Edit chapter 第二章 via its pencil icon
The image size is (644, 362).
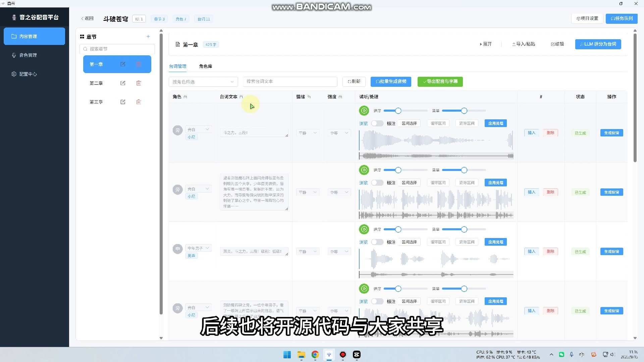point(123,83)
